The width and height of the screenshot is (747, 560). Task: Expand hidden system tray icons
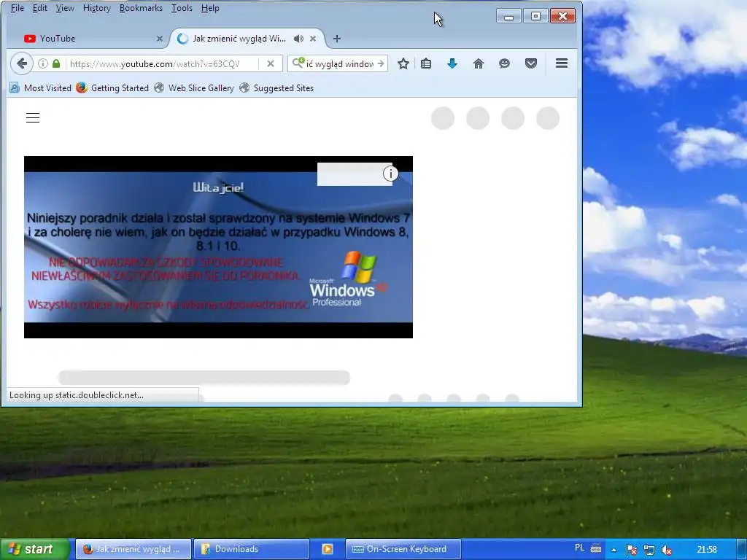[x=614, y=550]
